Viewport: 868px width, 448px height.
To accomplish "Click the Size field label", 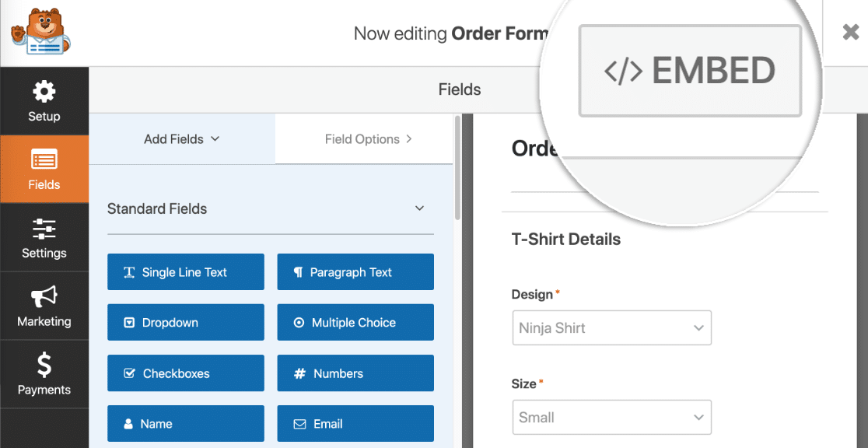I will click(524, 383).
